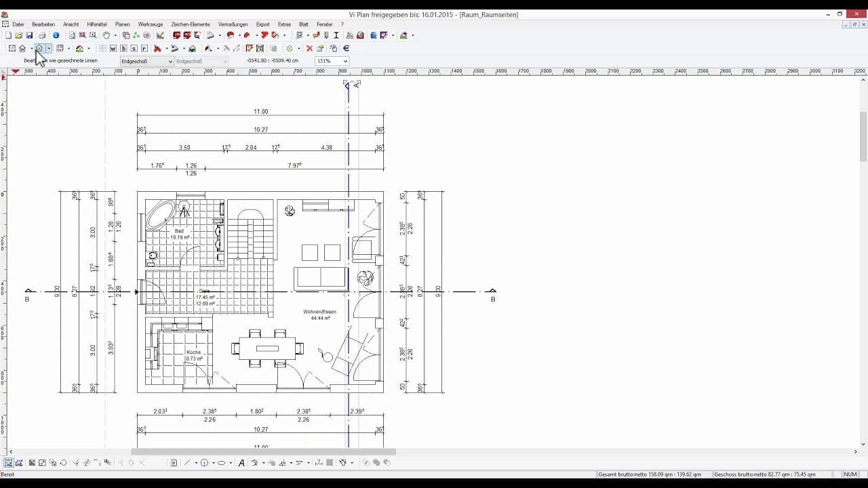Viewport: 868px width, 488px height.
Task: Click the first selection mode icon in the bottom toolbar
Action: pos(8,463)
